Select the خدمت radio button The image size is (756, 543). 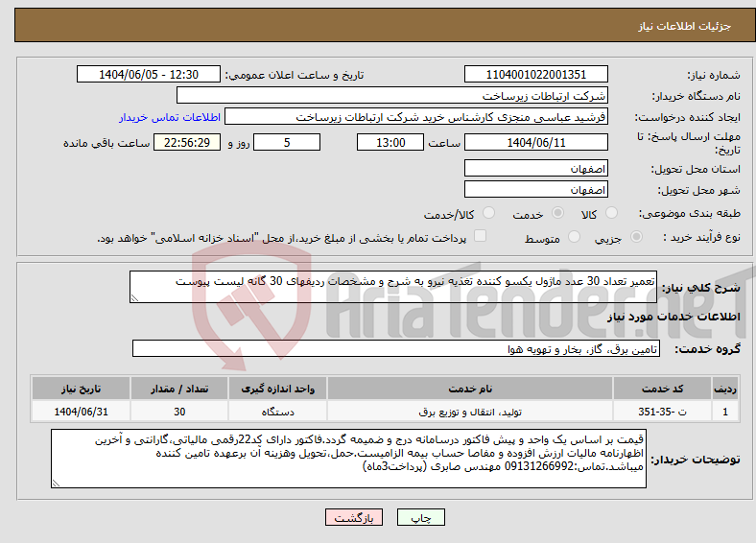557,213
